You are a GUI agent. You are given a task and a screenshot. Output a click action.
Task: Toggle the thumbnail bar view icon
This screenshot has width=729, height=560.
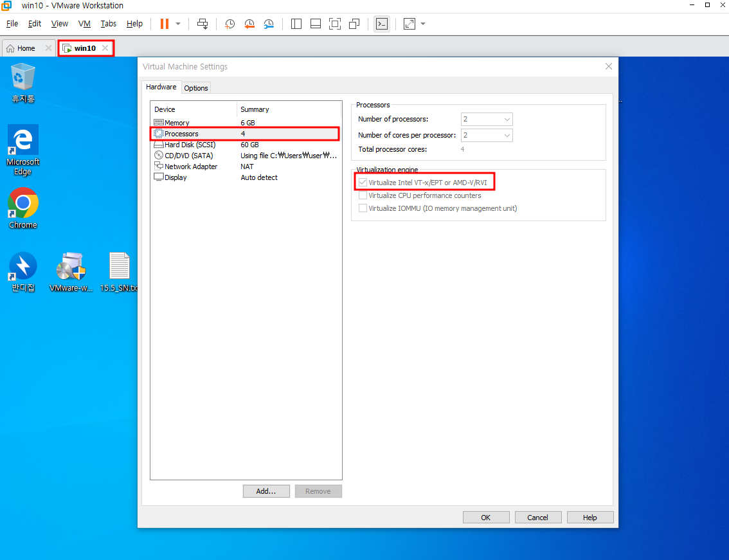315,24
